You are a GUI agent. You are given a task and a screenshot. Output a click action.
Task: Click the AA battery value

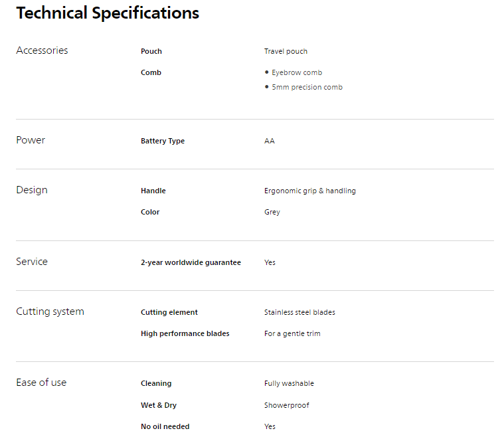270,141
